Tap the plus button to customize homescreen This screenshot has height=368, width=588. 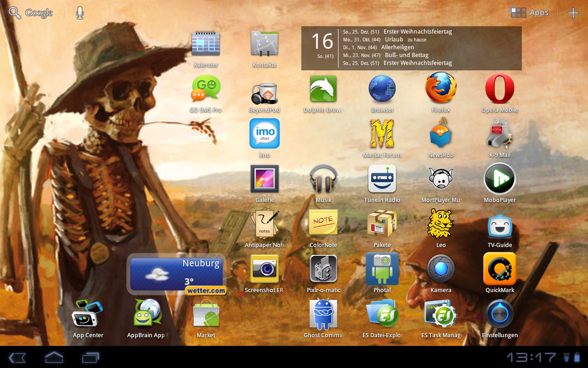[573, 13]
